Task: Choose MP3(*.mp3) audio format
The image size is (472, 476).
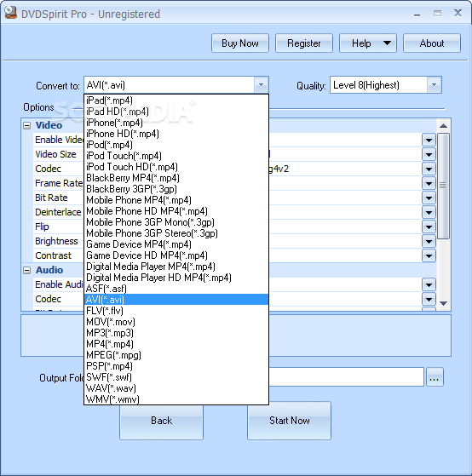Action: click(176, 333)
